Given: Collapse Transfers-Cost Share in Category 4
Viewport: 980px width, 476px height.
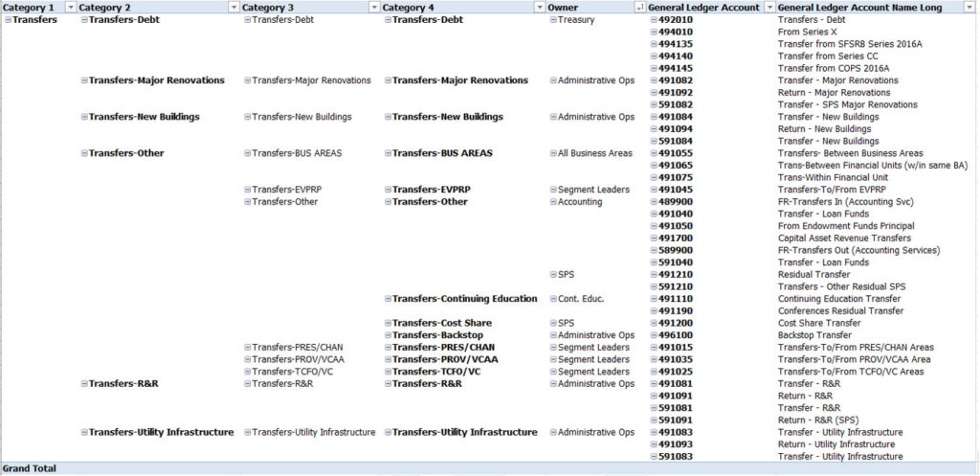Looking at the screenshot, I should [388, 324].
